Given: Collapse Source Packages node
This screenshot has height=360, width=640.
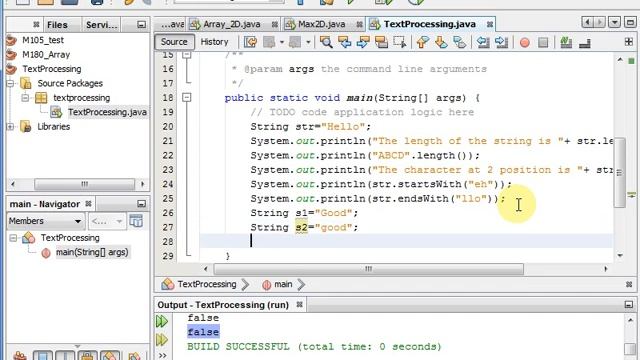Looking at the screenshot, I should 10,84.
